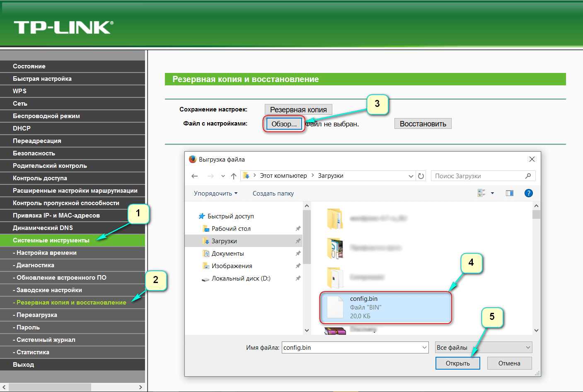Image resolution: width=583 pixels, height=392 pixels.
Task: Click the search magnifier icon
Action: pos(528,176)
